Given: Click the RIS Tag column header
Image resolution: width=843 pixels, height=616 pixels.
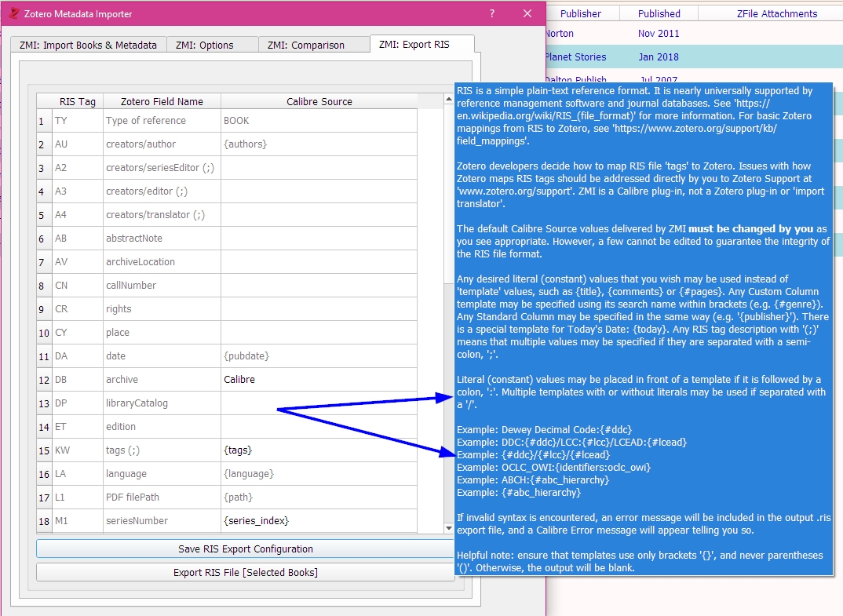Looking at the screenshot, I should coord(78,101).
